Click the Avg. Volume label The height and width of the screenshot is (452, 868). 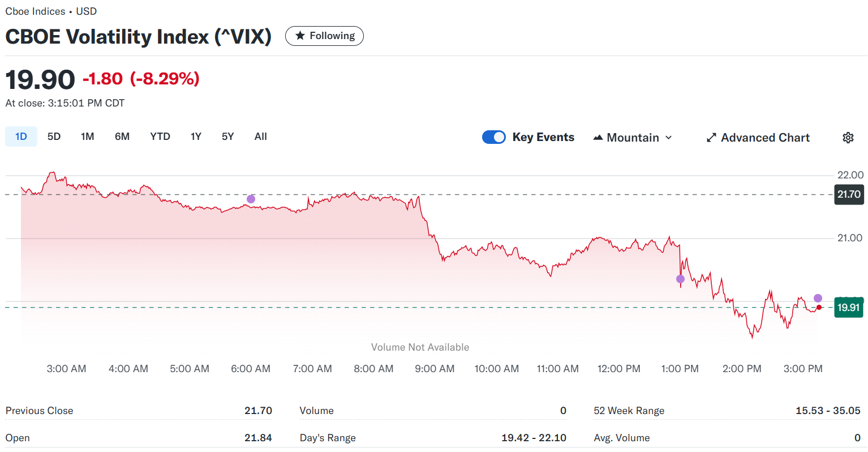pyautogui.click(x=622, y=438)
